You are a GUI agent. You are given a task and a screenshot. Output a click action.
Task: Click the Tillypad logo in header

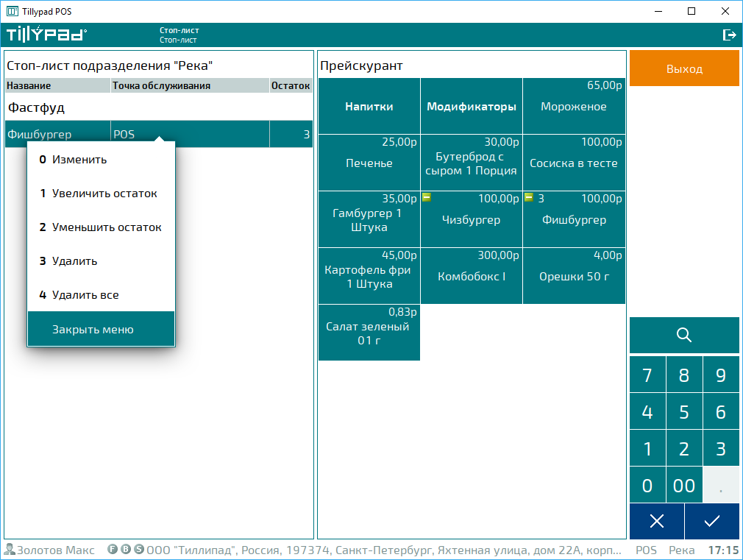click(46, 35)
